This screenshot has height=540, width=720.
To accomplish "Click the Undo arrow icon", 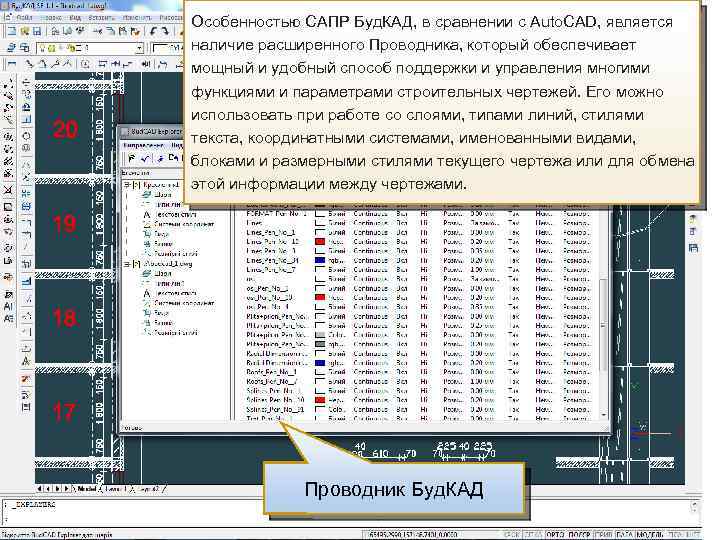I will (153, 31).
